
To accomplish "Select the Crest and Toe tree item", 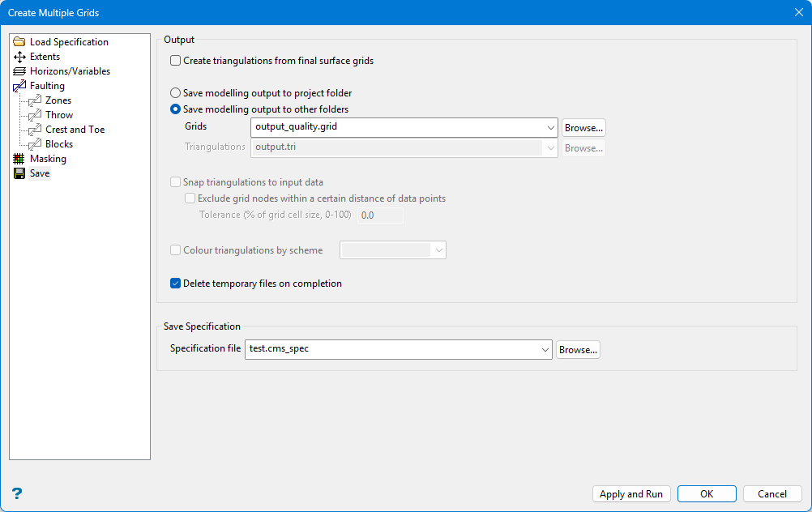I will click(x=75, y=130).
